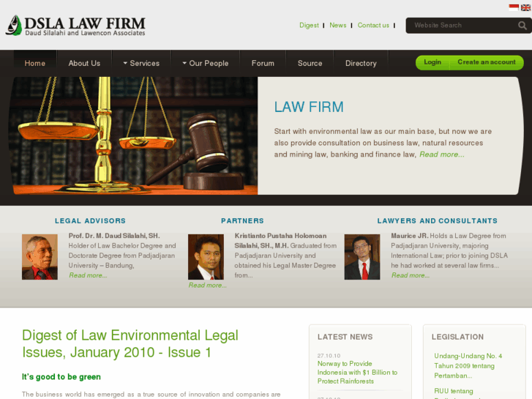This screenshot has width=532, height=399.
Task: Click the green Login button
Action: (x=432, y=62)
